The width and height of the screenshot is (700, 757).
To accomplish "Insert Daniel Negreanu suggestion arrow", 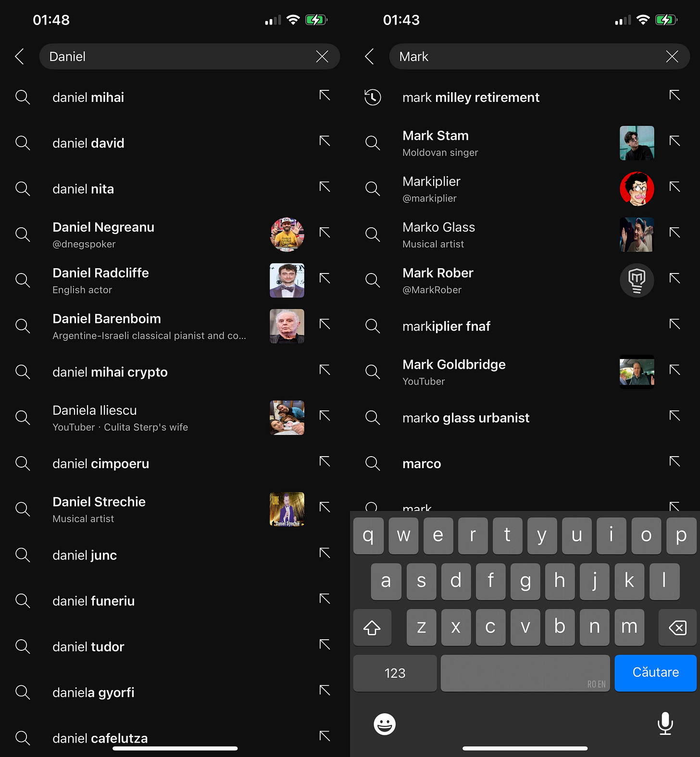I will (x=325, y=233).
